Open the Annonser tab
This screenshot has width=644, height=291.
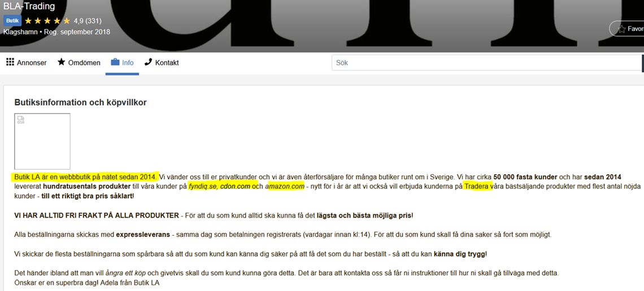pyautogui.click(x=27, y=63)
